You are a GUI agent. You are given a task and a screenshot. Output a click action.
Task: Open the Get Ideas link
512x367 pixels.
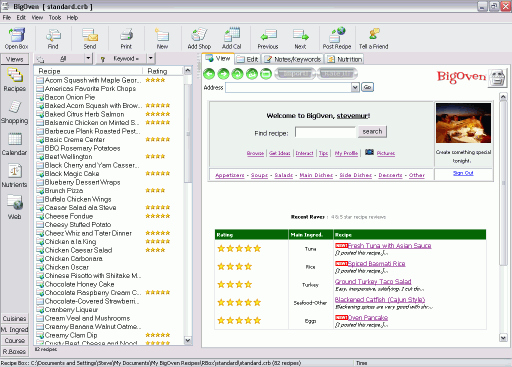(280, 153)
